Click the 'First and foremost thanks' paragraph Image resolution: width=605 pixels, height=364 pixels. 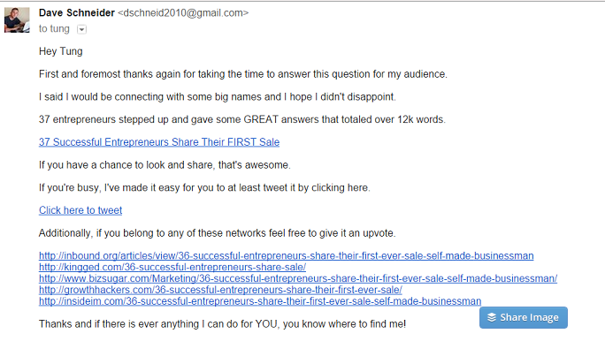point(243,73)
